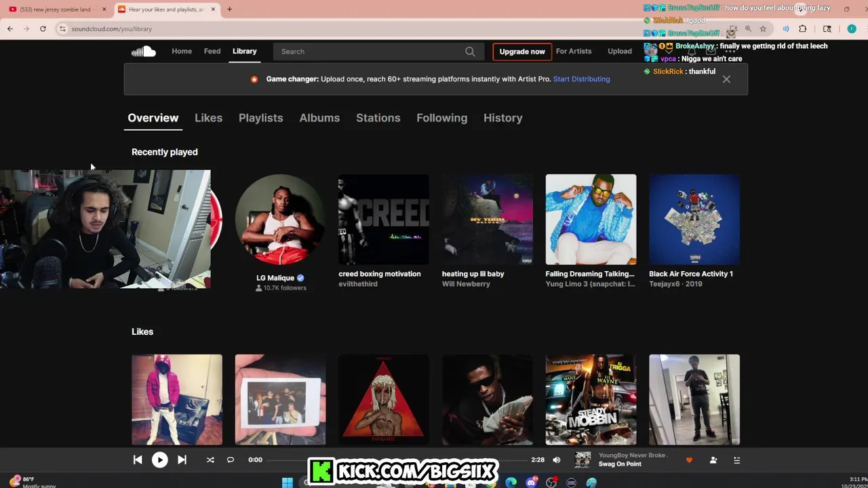Open the Library nav item
The image size is (868, 488).
(x=245, y=52)
